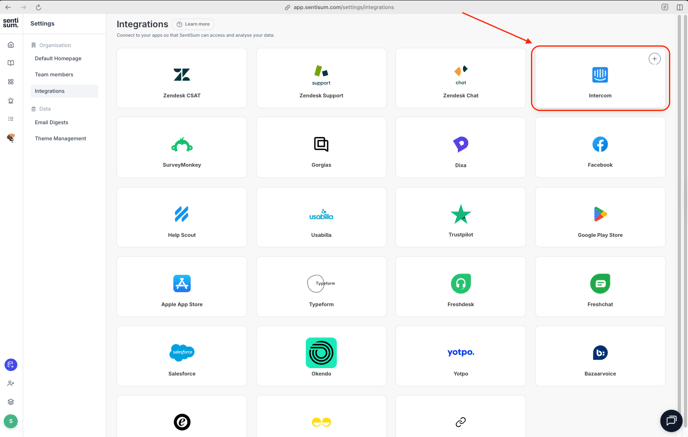The image size is (688, 437).
Task: Choose the Trustpilot star icon
Action: click(x=460, y=214)
